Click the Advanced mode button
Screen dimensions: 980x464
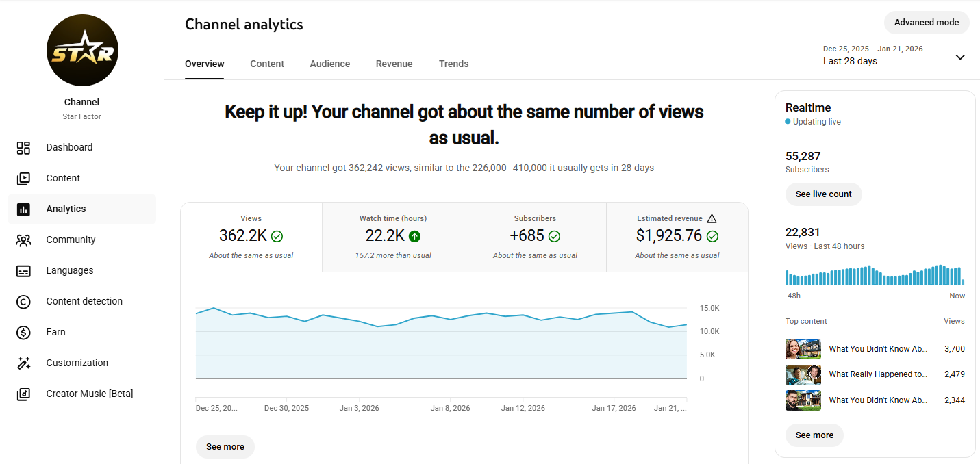(x=927, y=23)
